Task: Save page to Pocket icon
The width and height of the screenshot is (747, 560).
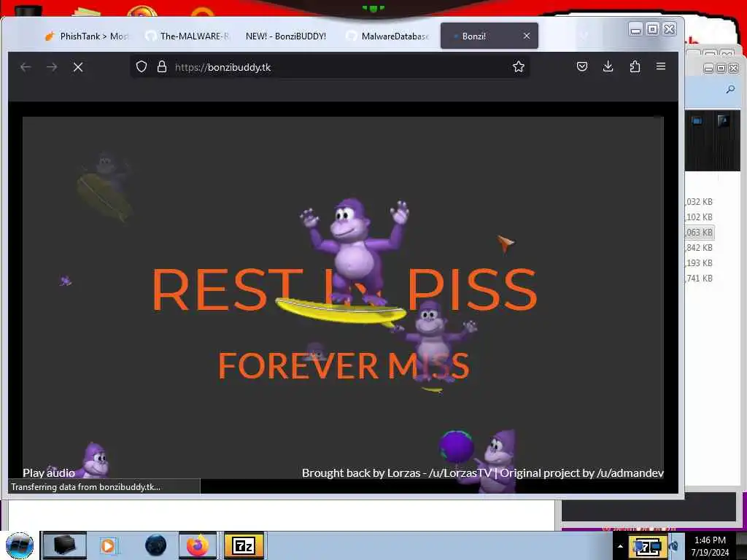Action: click(582, 66)
